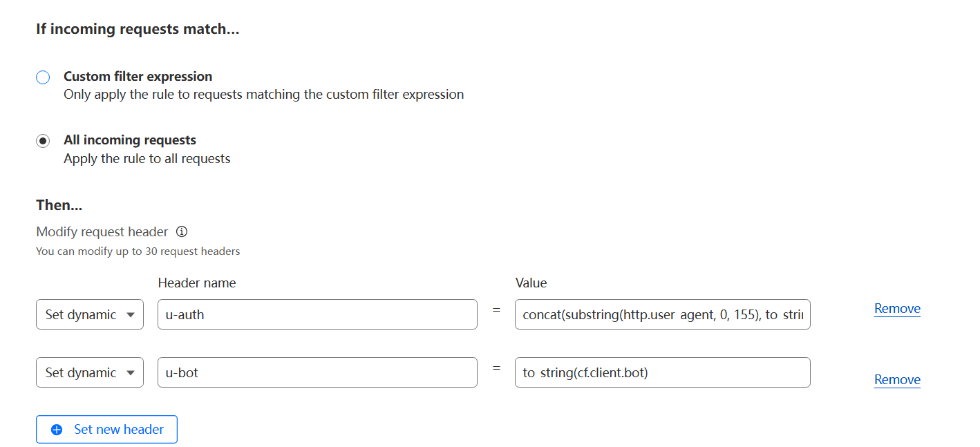Click the 'Modify request header' label
Image resolution: width=980 pixels, height=447 pixels.
102,231
